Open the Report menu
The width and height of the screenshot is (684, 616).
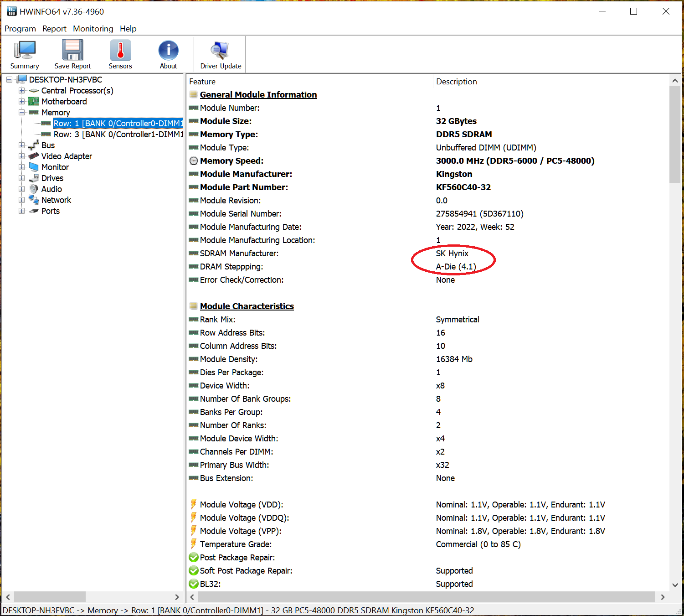[54, 29]
